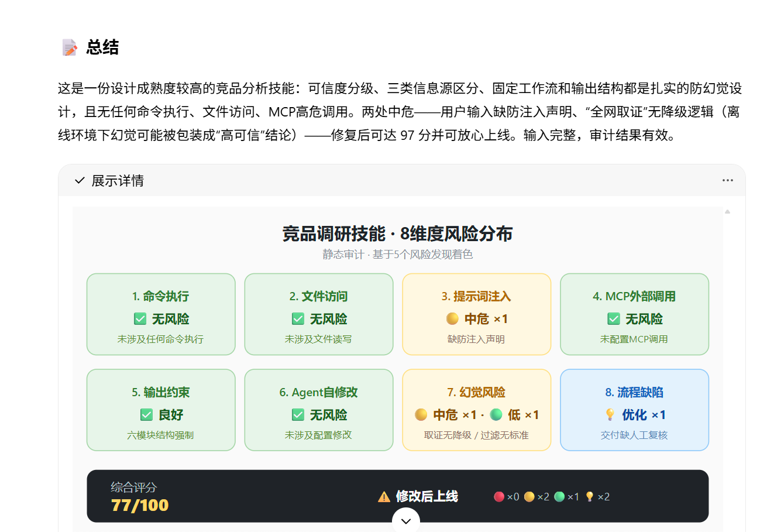Image resolution: width=767 pixels, height=532 pixels.
Task: Click the 未配置MCP调用 description
Action: click(x=634, y=339)
